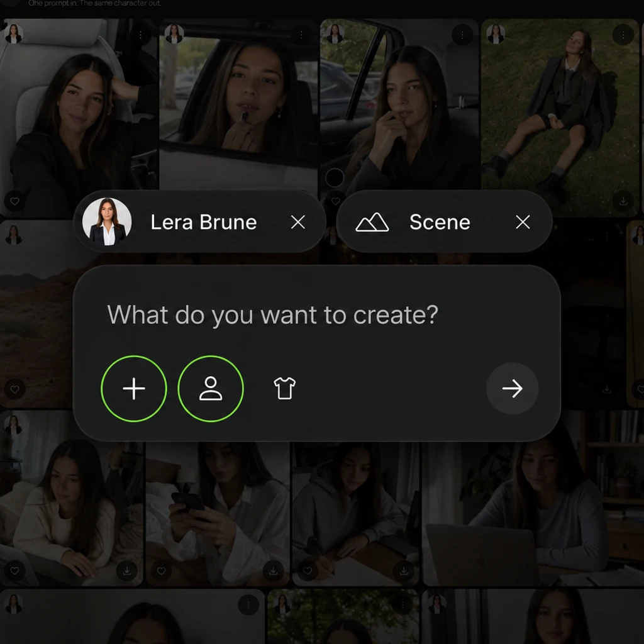Click avatar badge on car seat portrait

tap(14, 34)
